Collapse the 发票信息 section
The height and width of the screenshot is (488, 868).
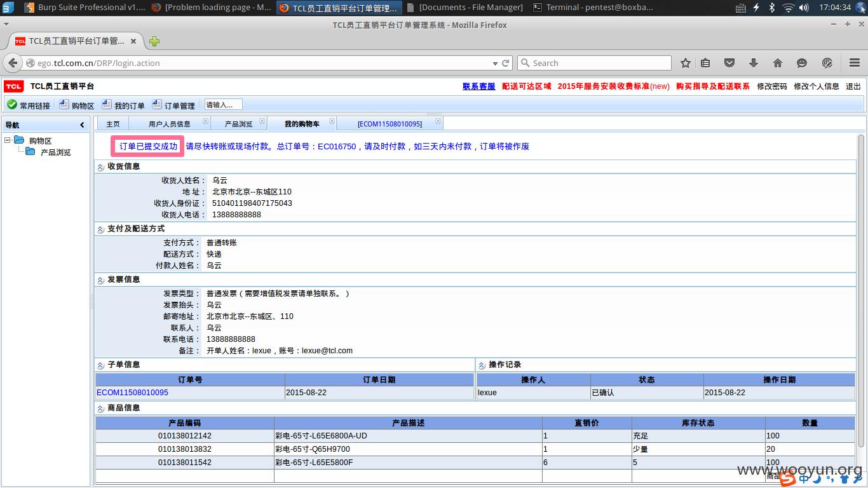point(100,280)
